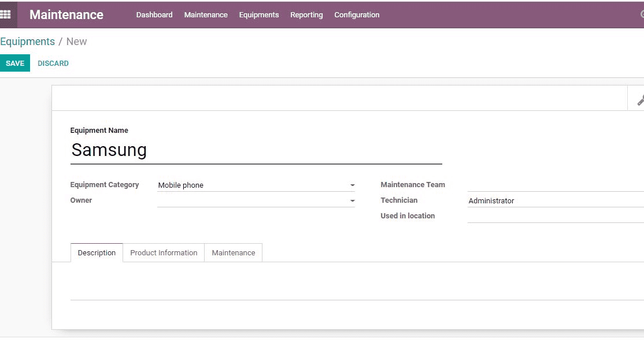Expand the Equipment Category dropdown arrow
The width and height of the screenshot is (644, 346).
click(353, 185)
